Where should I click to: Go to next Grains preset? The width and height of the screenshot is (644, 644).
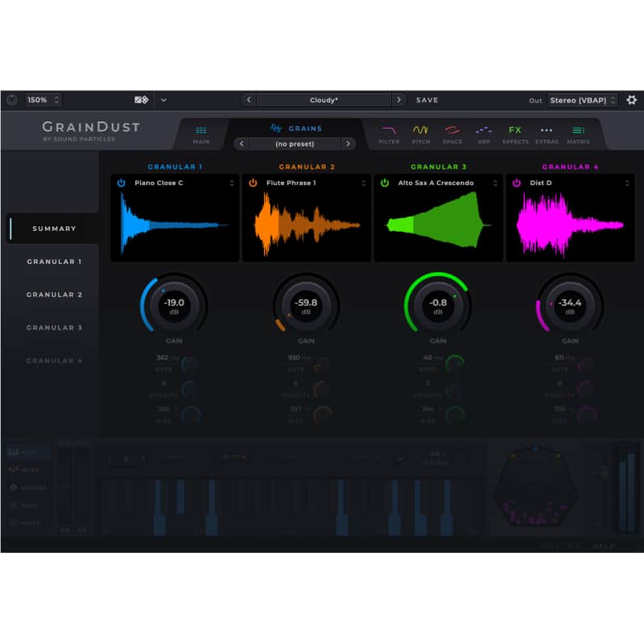click(x=348, y=144)
